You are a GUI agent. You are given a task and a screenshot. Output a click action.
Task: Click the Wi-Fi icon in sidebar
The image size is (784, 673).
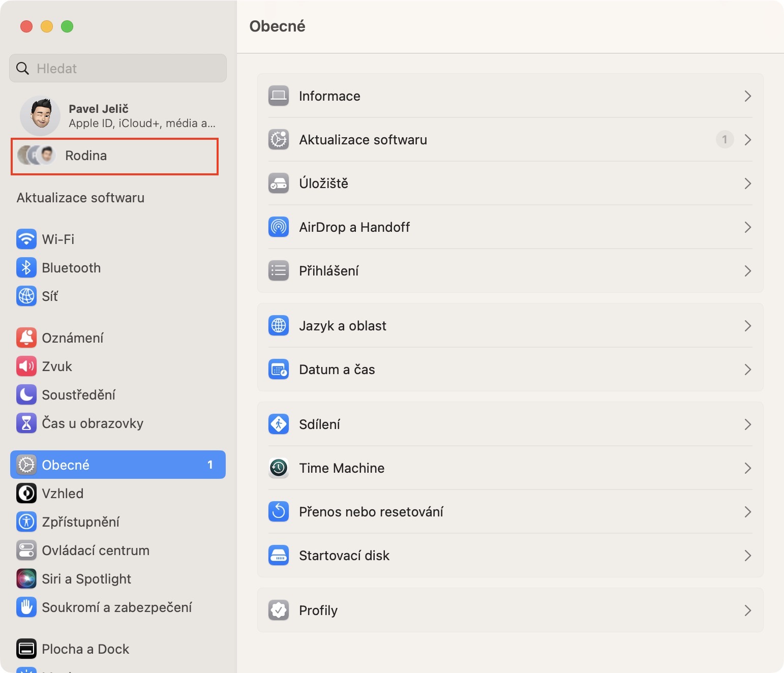click(26, 239)
